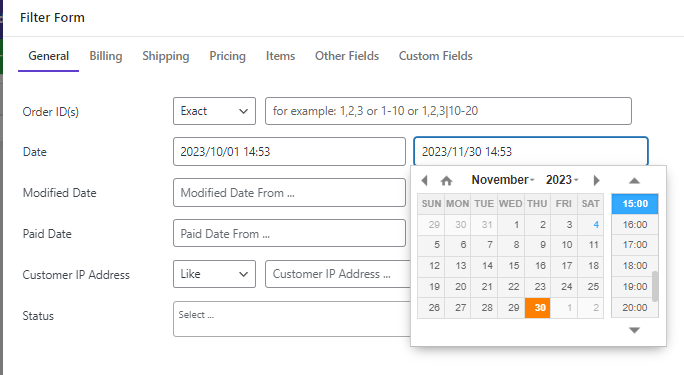Click the home (today) icon in calendar
The image size is (684, 375).
pos(446,180)
